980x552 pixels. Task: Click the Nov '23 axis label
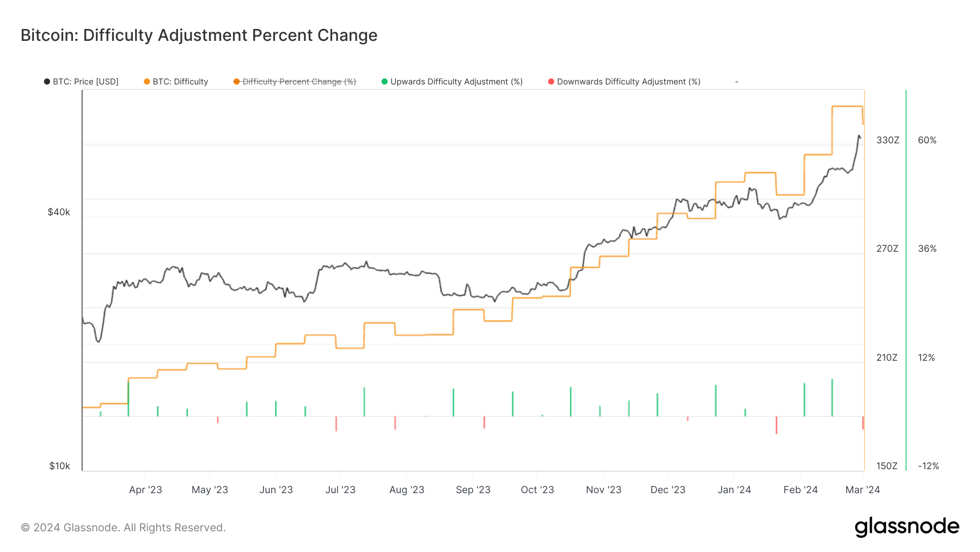(603, 489)
